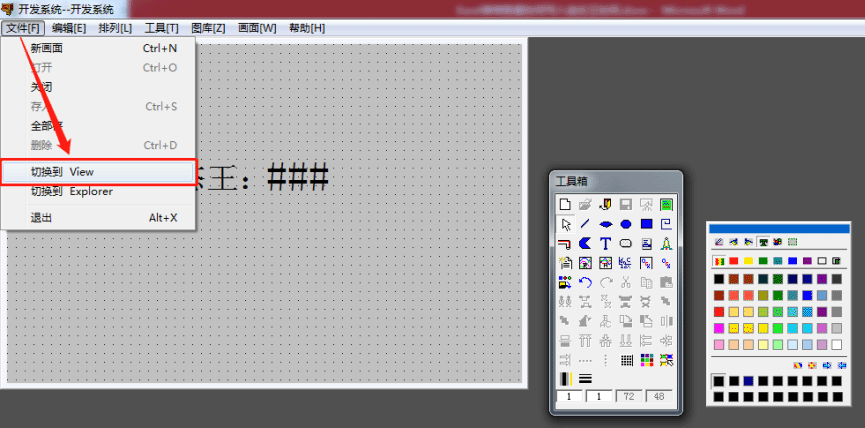Select the straight line drawing tool
Screen dimensions: 865x428
[585, 224]
